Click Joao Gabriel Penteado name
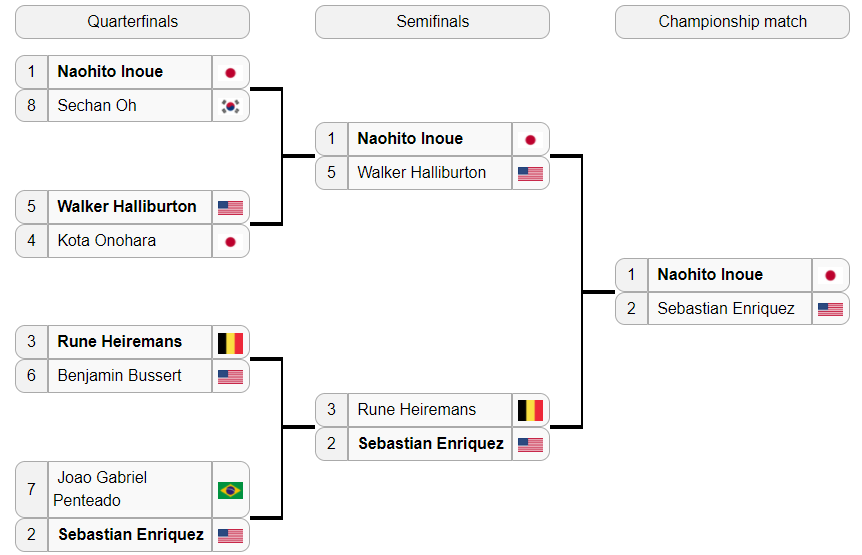 pyautogui.click(x=100, y=489)
